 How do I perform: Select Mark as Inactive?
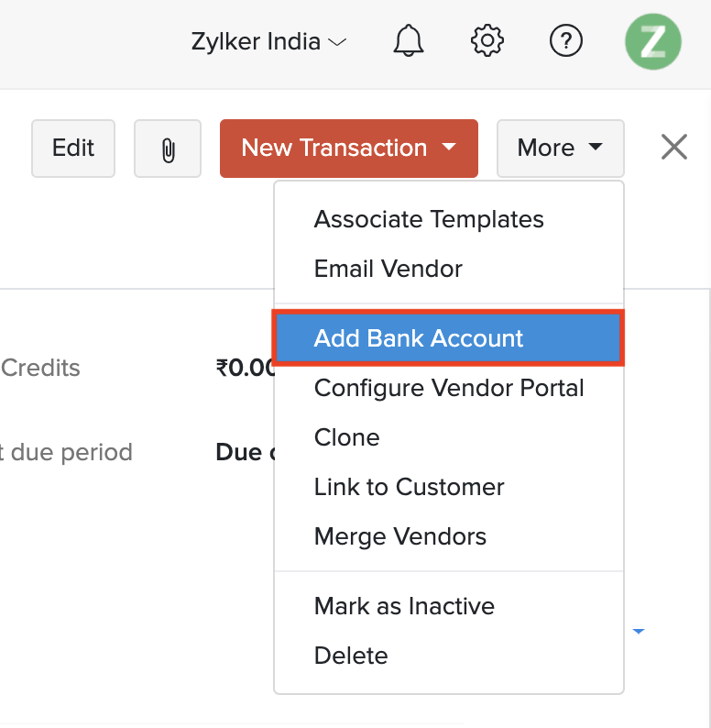[x=404, y=606]
